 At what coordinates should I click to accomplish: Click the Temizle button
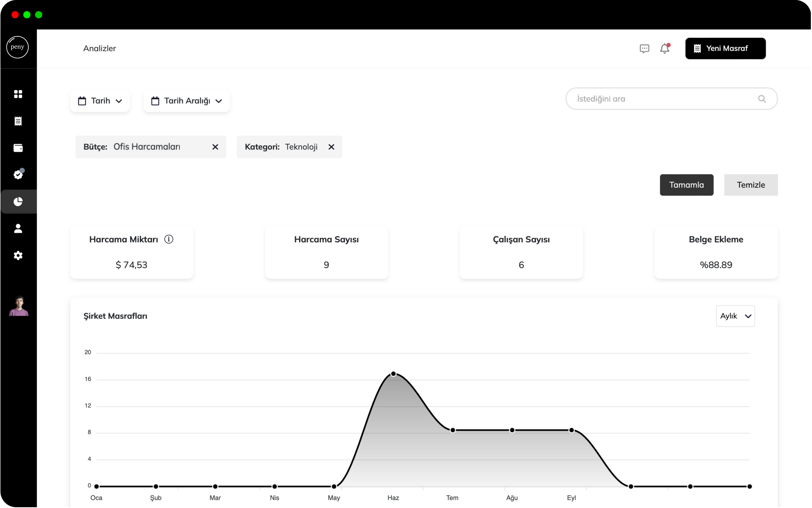pyautogui.click(x=751, y=185)
